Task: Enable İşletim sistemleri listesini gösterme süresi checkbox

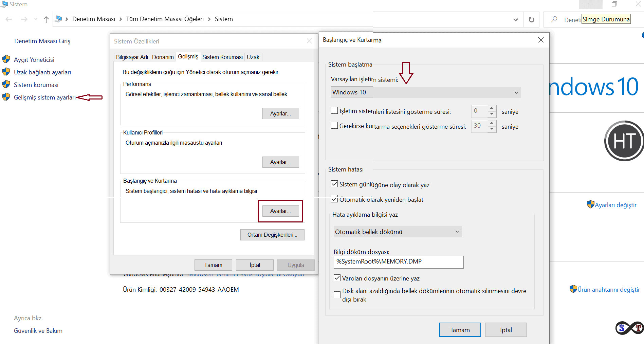Action: [x=334, y=111]
